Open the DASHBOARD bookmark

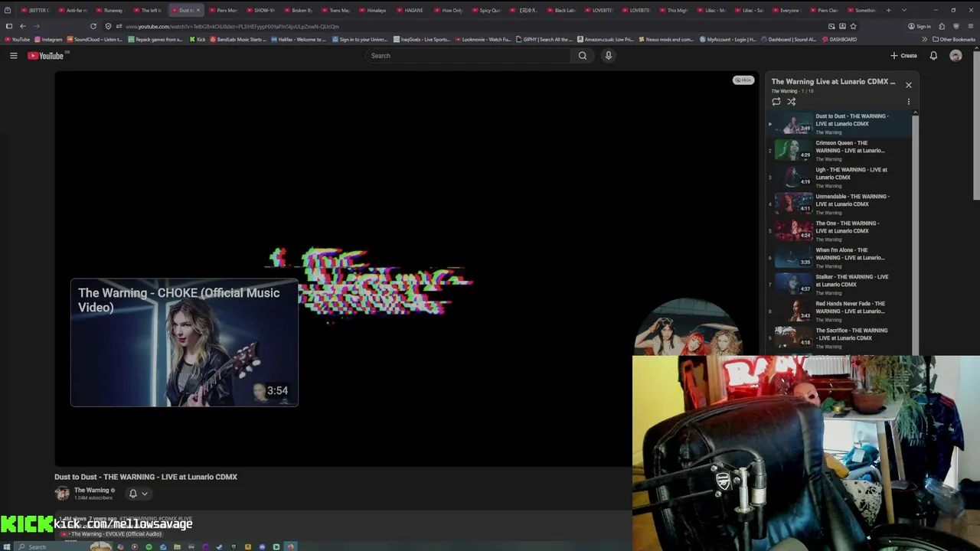pyautogui.click(x=840, y=39)
